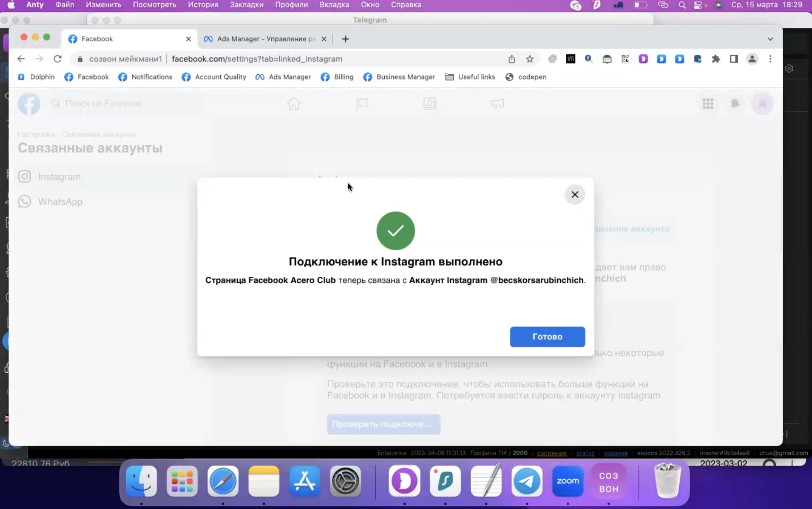Open the Chrome profile avatar icon
This screenshot has width=812, height=509.
point(752,59)
